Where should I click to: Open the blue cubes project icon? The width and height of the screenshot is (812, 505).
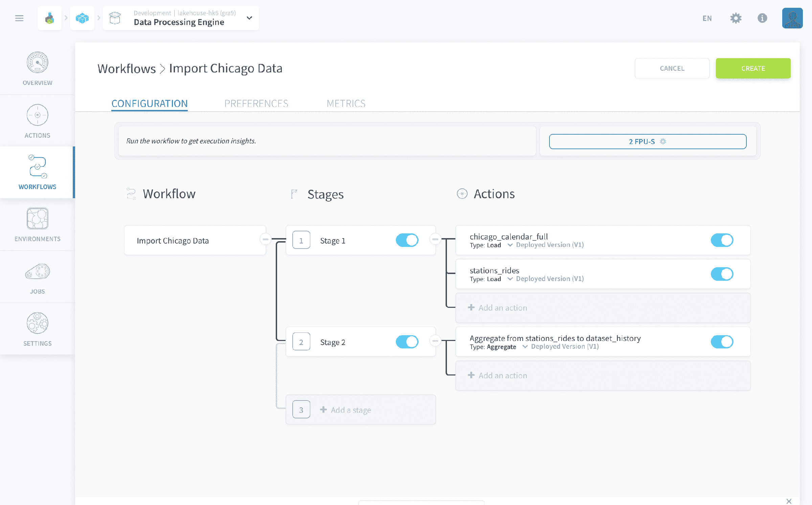point(82,18)
